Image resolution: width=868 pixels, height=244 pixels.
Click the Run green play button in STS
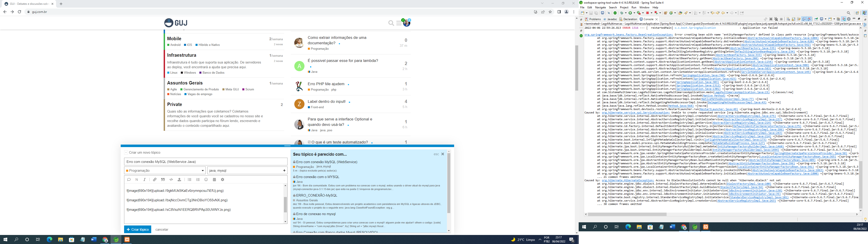tap(630, 13)
